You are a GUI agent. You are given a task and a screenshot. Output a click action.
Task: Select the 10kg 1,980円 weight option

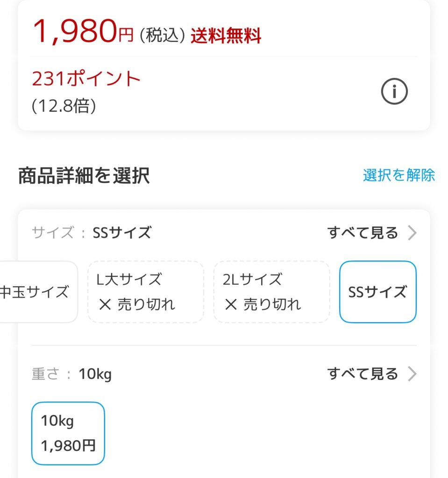[x=68, y=433]
